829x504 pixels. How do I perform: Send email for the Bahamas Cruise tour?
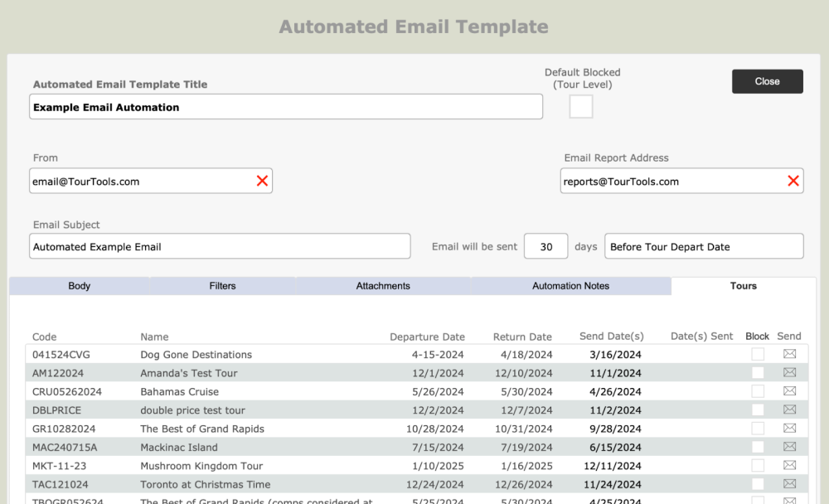[789, 391]
